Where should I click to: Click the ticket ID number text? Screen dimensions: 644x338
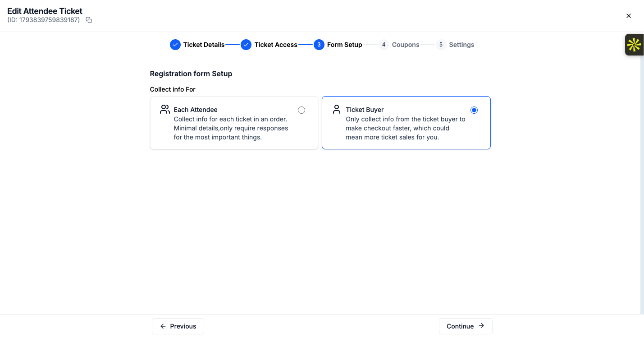(x=44, y=20)
